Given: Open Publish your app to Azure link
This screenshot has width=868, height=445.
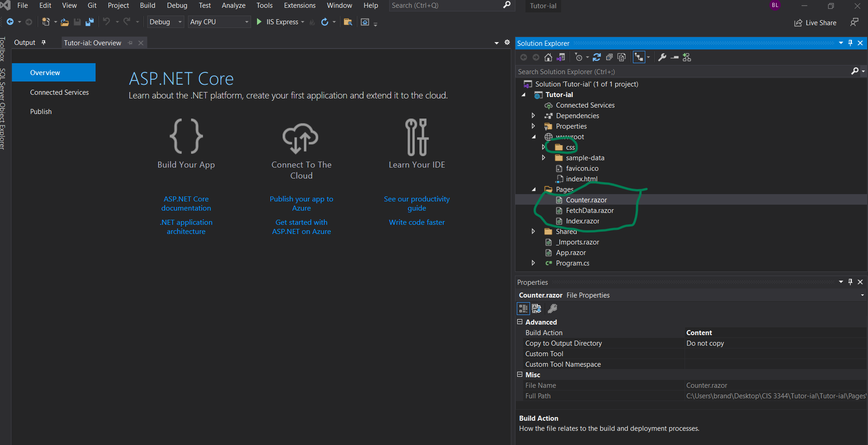Looking at the screenshot, I should (301, 204).
